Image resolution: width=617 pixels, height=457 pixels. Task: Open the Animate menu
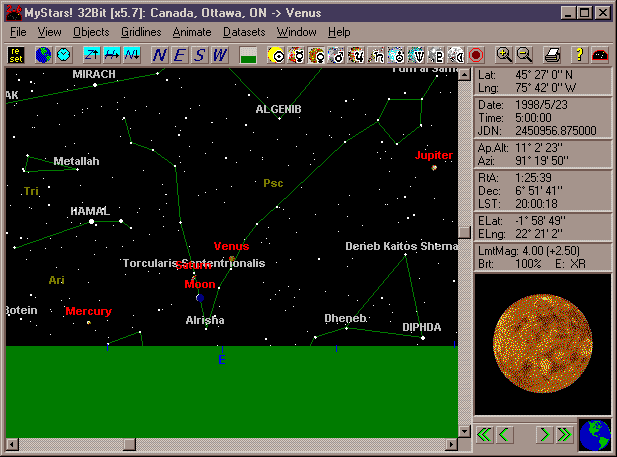click(x=192, y=32)
